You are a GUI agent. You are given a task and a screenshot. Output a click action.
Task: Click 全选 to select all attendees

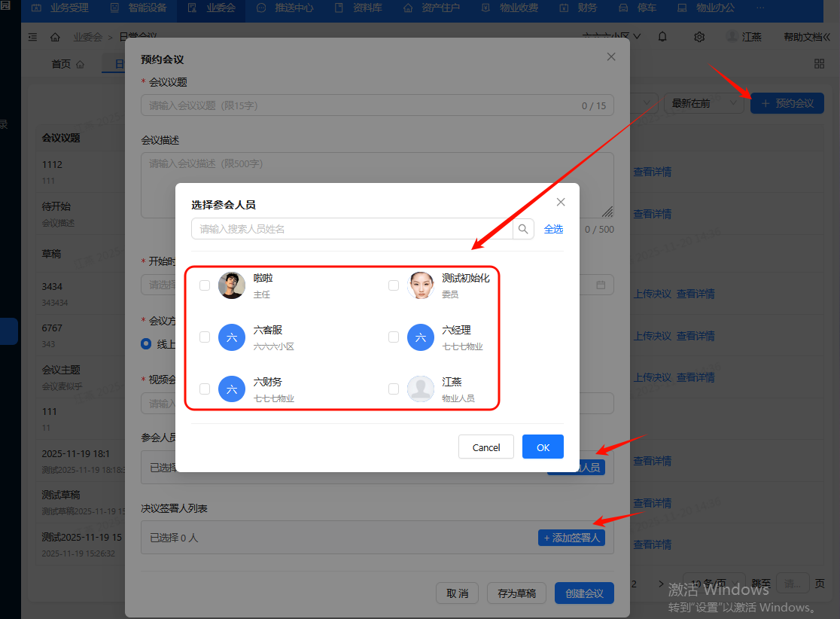point(553,229)
